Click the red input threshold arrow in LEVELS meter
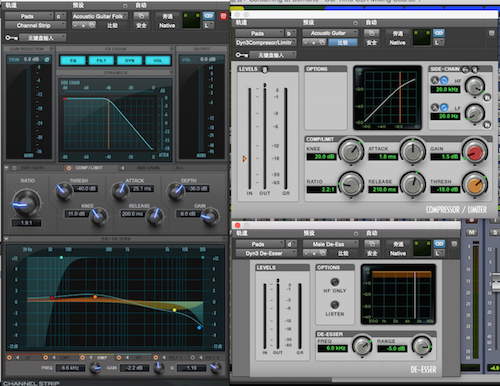The width and height of the screenshot is (500, 386). 244,159
